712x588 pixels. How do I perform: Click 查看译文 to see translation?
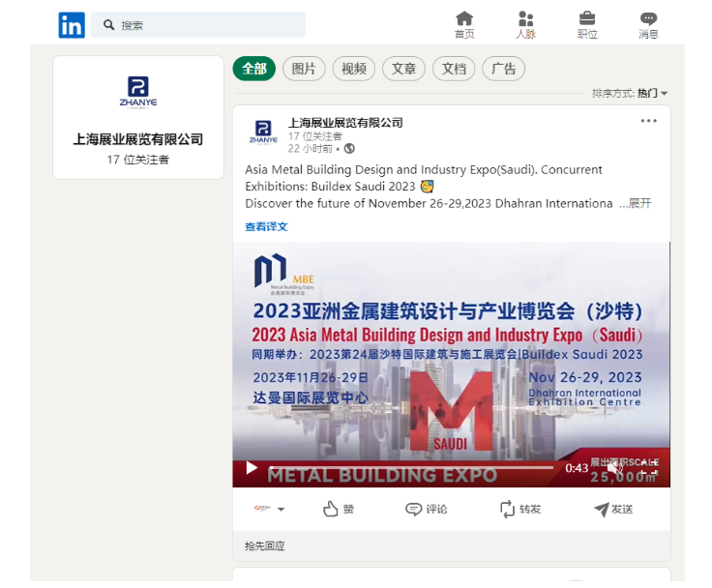pyautogui.click(x=266, y=226)
